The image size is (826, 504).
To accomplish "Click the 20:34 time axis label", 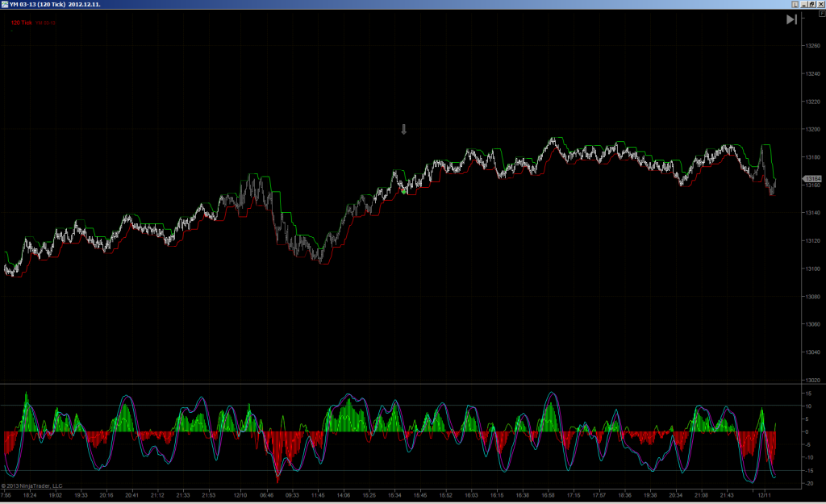I will click(676, 495).
